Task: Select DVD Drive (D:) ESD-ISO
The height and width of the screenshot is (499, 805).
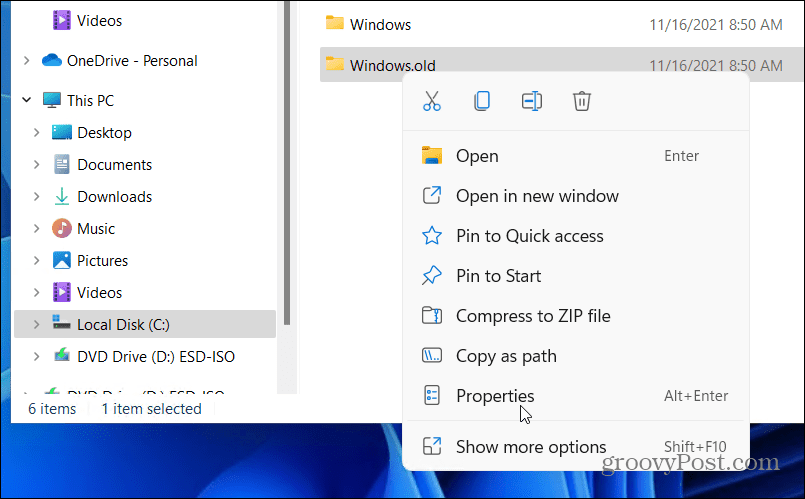Action: pyautogui.click(x=156, y=356)
